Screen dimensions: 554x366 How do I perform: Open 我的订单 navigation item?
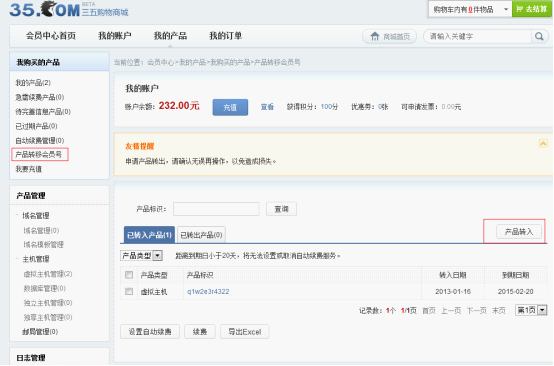[x=226, y=36]
